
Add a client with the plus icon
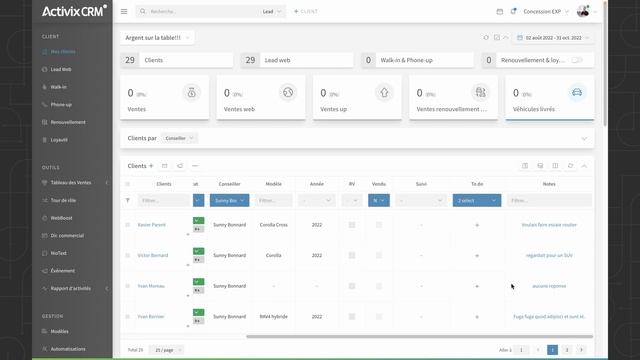(151, 166)
